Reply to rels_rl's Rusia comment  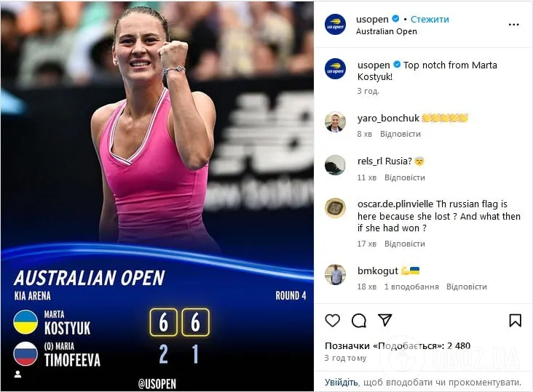coord(405,177)
